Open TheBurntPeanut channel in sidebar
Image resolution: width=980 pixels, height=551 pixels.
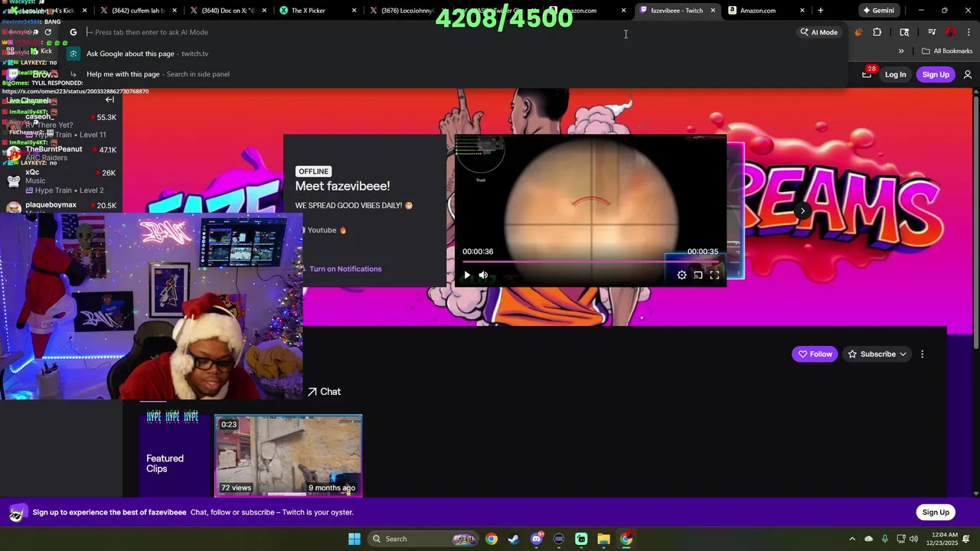tap(61, 153)
